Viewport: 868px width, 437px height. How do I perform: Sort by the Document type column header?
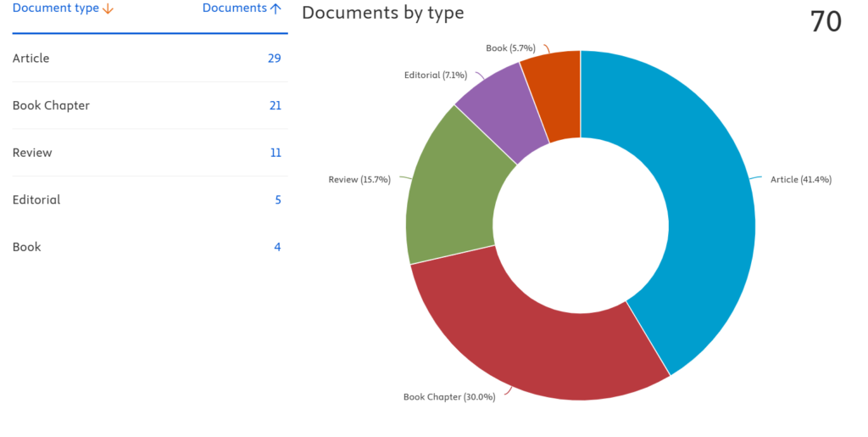coord(56,8)
